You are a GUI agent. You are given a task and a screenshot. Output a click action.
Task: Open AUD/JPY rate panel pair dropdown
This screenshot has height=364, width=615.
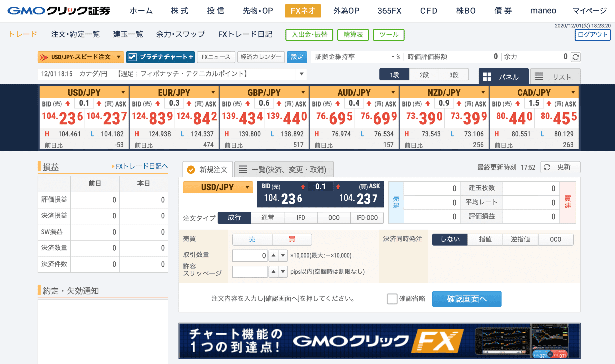click(x=393, y=92)
